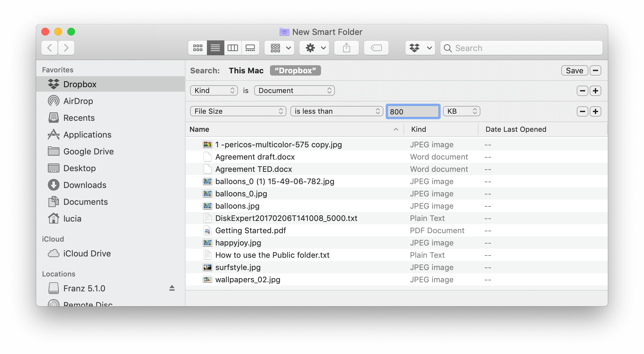Switch to column view
This screenshot has width=644, height=354.
point(233,48)
